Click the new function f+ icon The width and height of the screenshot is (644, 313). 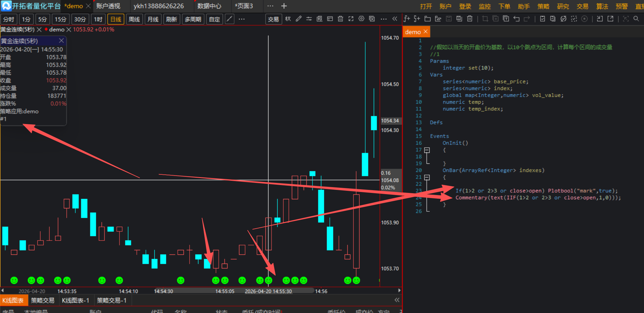[x=407, y=19]
